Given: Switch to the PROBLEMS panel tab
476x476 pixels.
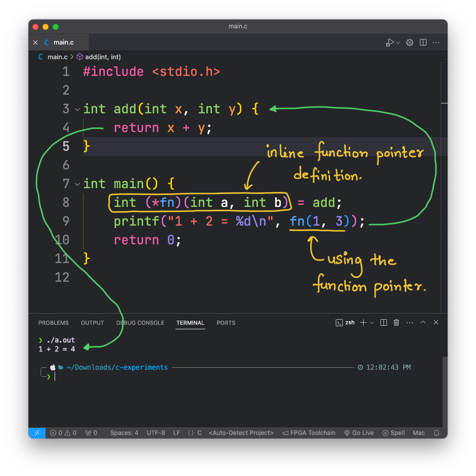Looking at the screenshot, I should [53, 323].
